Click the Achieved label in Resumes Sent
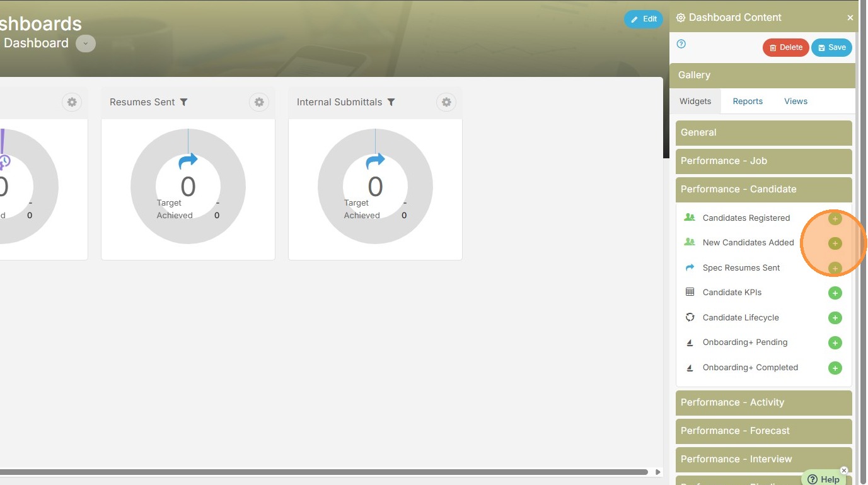This screenshot has width=868, height=485. 175,216
